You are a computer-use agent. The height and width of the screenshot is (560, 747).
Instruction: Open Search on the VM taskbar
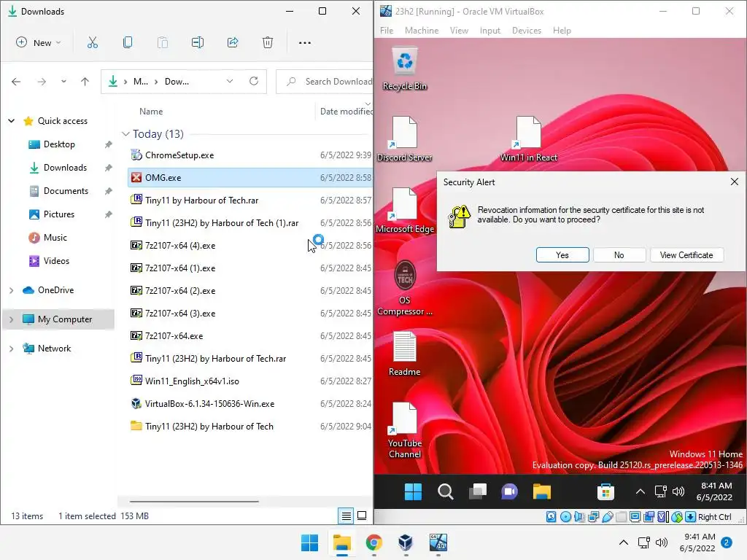(446, 491)
